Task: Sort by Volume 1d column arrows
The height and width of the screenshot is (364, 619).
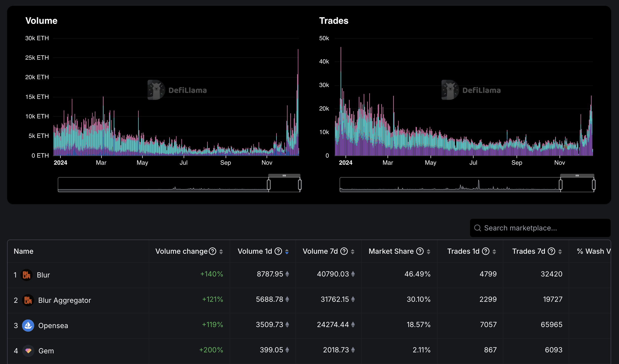Action: click(287, 251)
